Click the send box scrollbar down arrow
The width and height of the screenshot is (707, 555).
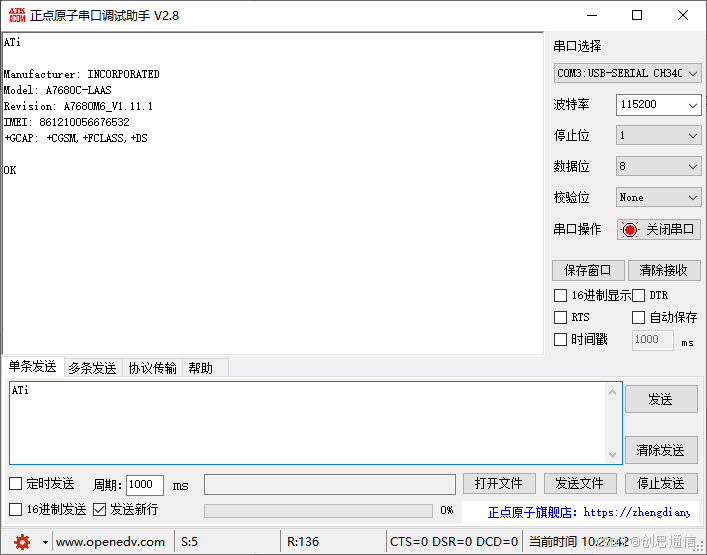pos(612,454)
